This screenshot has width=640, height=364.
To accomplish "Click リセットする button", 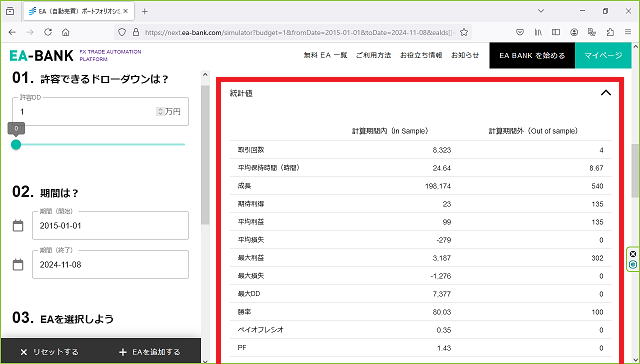I will point(49,352).
